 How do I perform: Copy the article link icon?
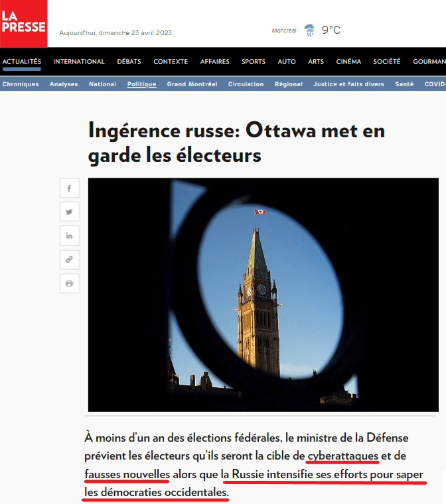click(69, 259)
